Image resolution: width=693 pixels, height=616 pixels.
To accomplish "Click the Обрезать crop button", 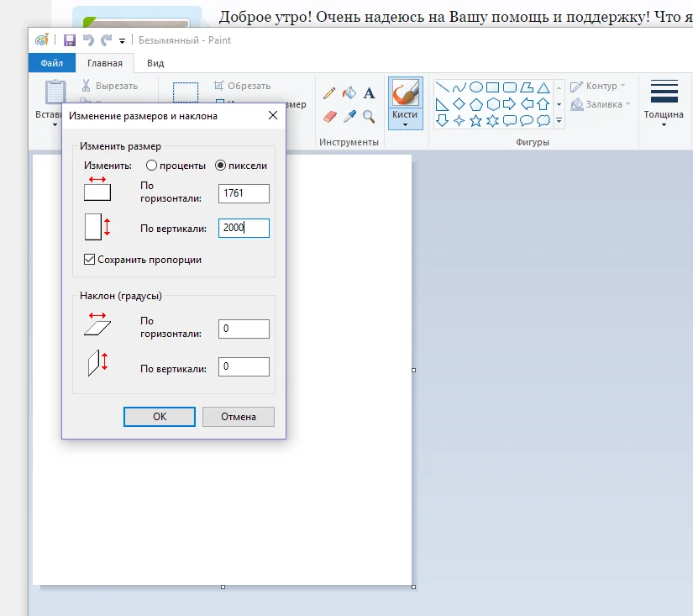I will [x=242, y=86].
